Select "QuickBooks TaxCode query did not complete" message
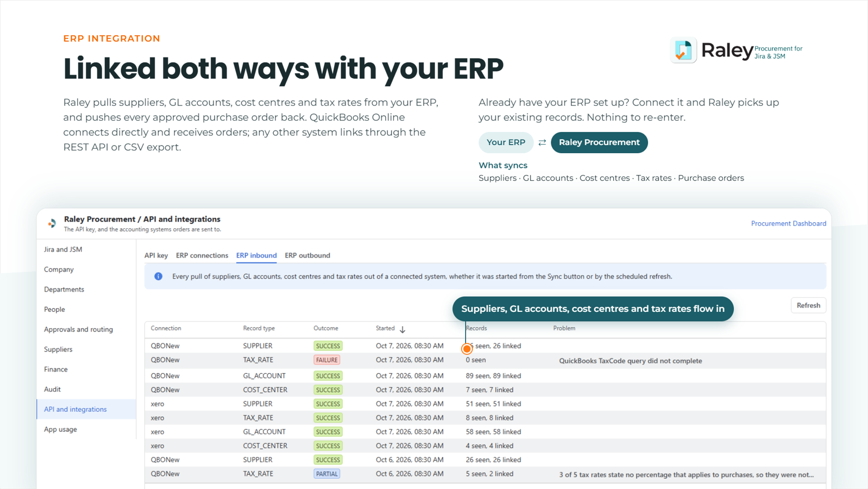Screen dimensions: 868x489 (631, 361)
